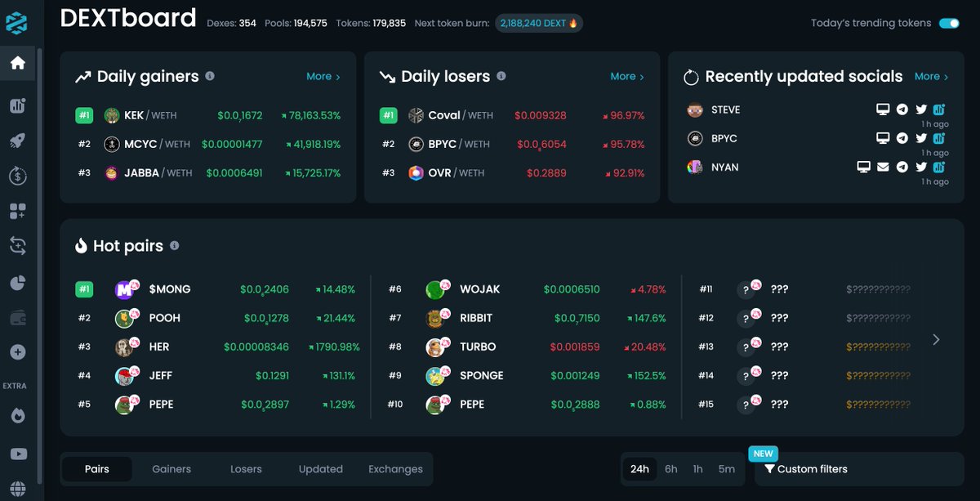Open JEFF hot pair row

[217, 376]
